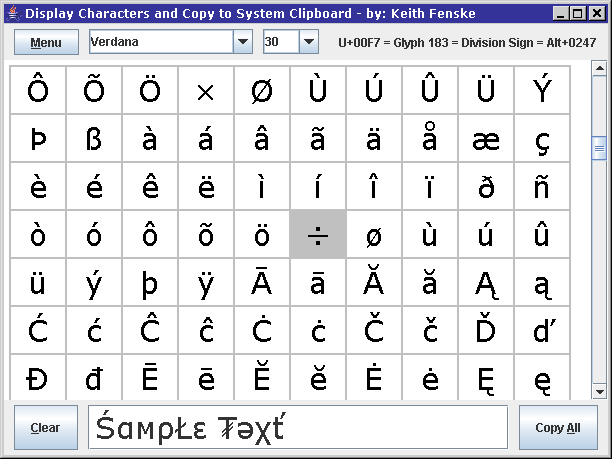
Task: Pick the æ ligature character
Action: [486, 139]
